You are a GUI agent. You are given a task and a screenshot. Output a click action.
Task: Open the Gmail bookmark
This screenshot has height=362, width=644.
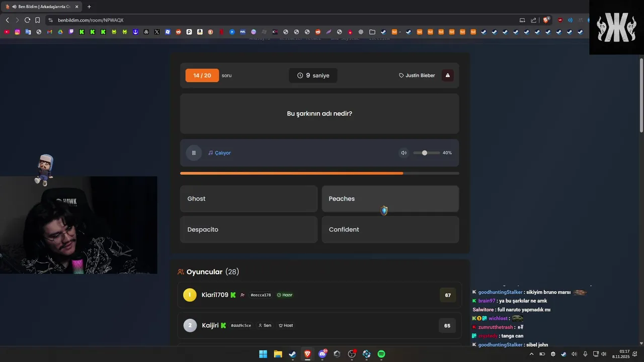coord(49,32)
